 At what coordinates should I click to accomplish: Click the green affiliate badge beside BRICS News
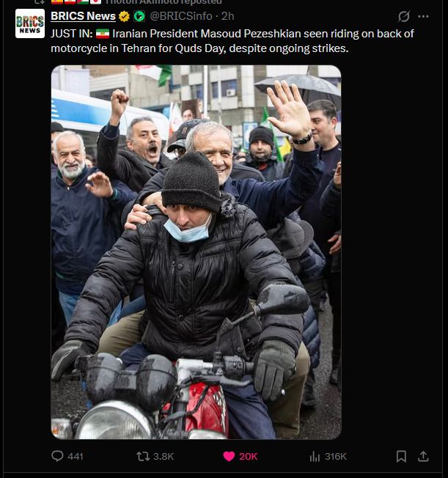click(x=139, y=16)
